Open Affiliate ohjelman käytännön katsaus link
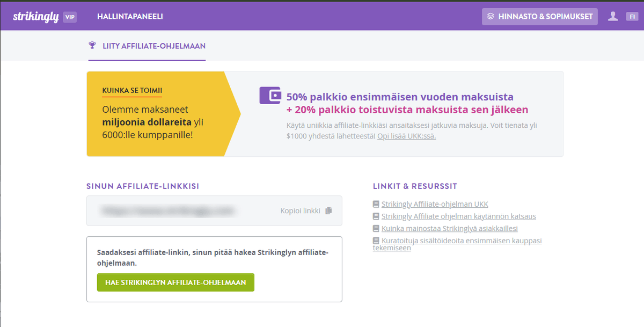 459,216
